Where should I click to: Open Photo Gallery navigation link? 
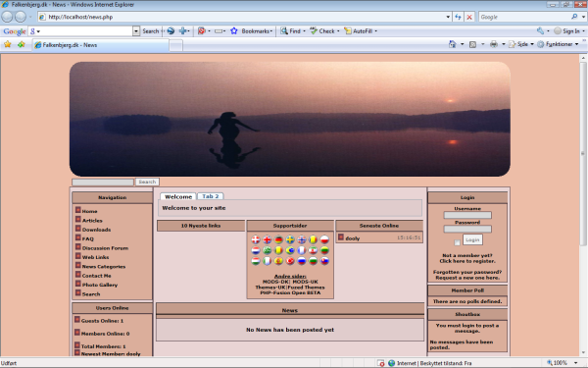pyautogui.click(x=100, y=285)
